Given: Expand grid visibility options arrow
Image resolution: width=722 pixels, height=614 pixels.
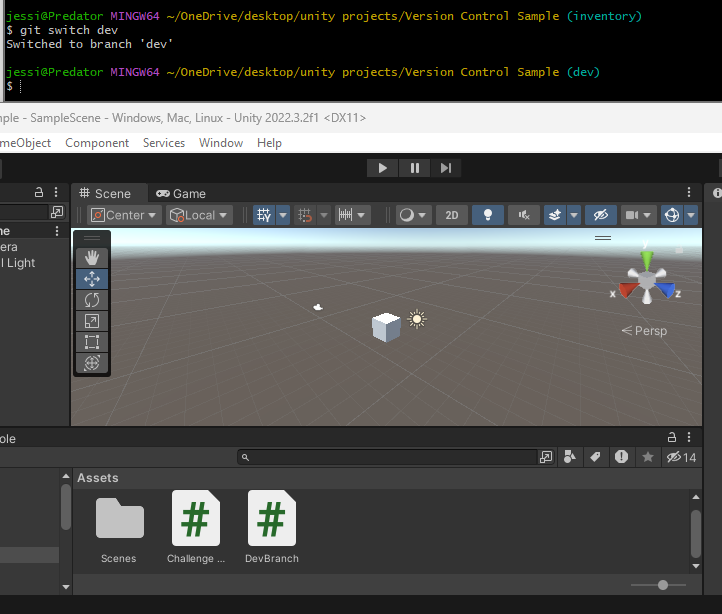Looking at the screenshot, I should pos(283,215).
